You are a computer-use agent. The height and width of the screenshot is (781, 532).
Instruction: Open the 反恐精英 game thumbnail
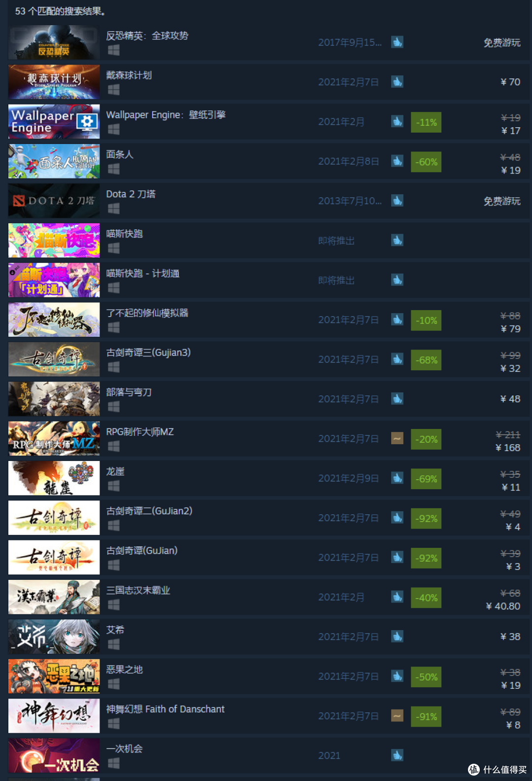click(x=54, y=42)
